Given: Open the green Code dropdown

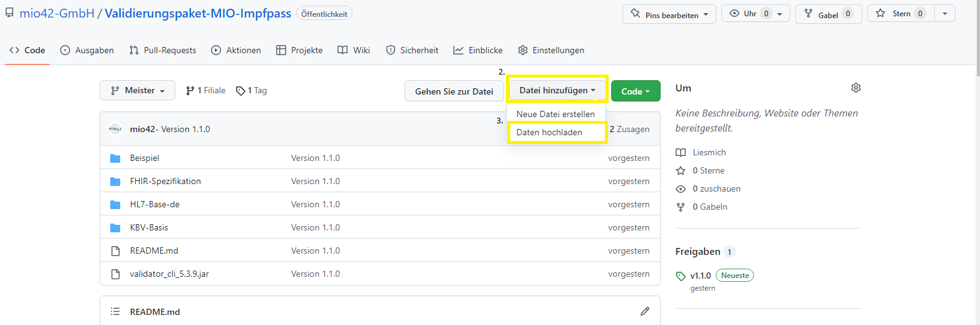Looking at the screenshot, I should click(x=635, y=91).
